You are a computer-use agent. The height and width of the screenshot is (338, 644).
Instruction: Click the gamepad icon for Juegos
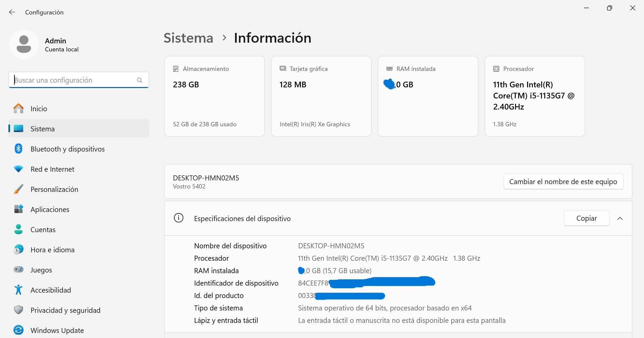[x=18, y=270]
